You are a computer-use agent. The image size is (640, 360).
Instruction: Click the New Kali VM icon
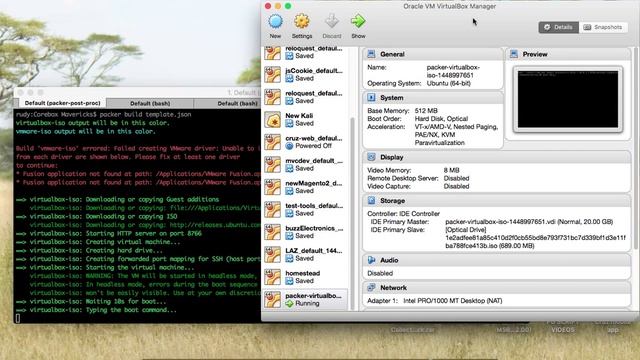coord(272,120)
